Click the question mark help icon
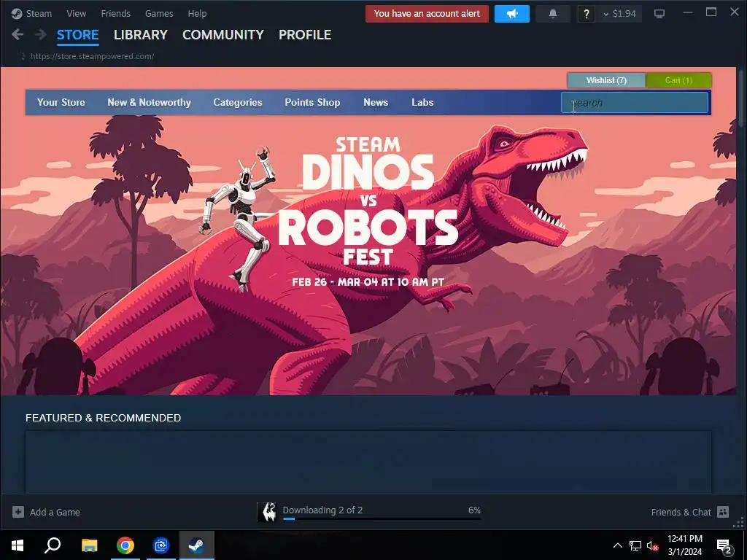 pos(587,15)
